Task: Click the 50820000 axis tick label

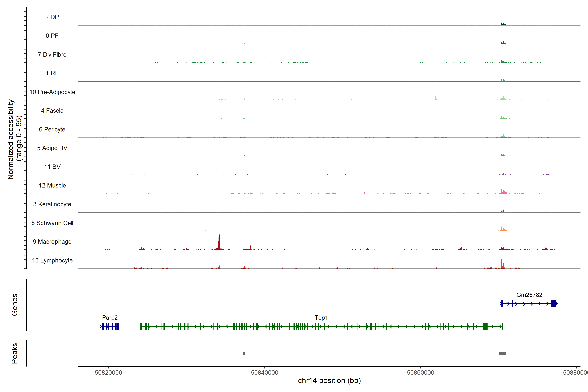Action: click(108, 373)
